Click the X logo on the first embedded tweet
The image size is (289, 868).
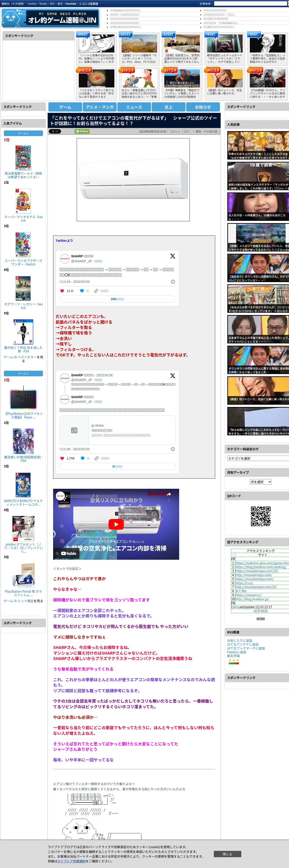pos(173,256)
